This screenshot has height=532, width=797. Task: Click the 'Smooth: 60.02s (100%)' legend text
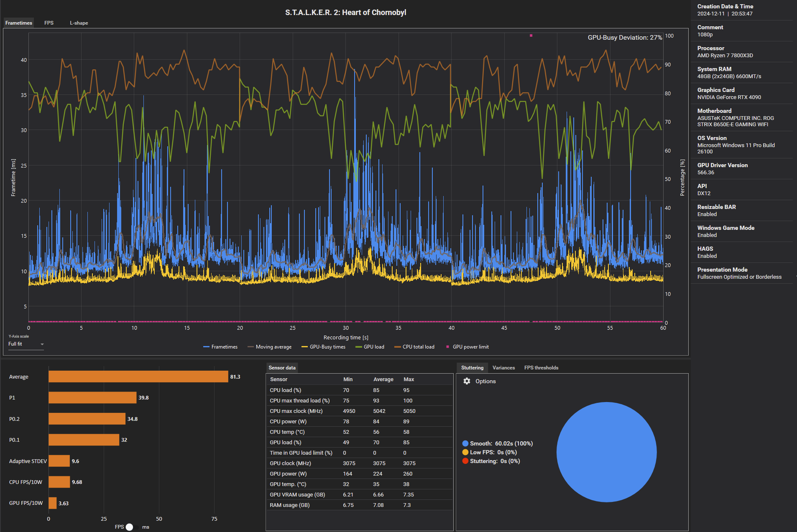click(501, 443)
